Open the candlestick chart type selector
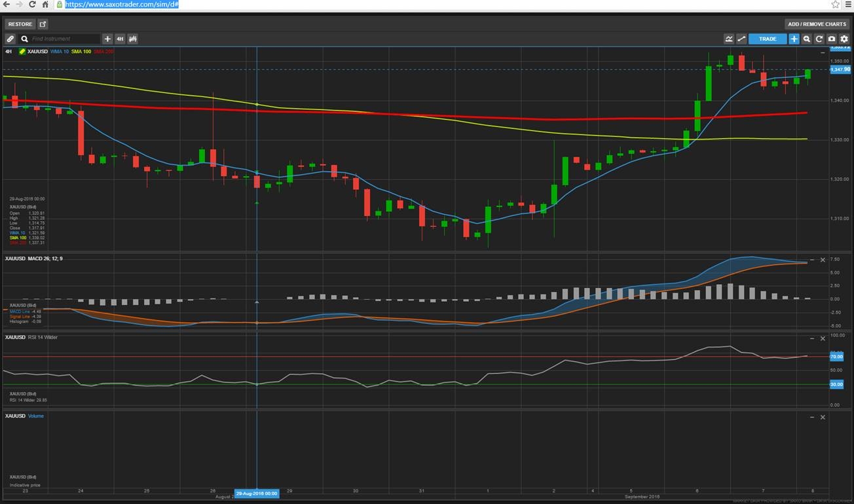854x504 pixels. click(x=133, y=39)
